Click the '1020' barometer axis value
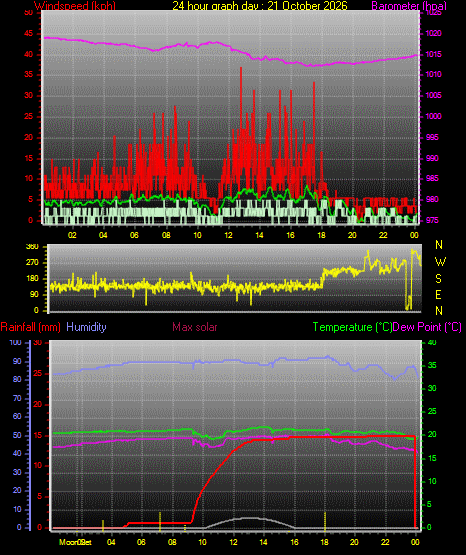 432,33
